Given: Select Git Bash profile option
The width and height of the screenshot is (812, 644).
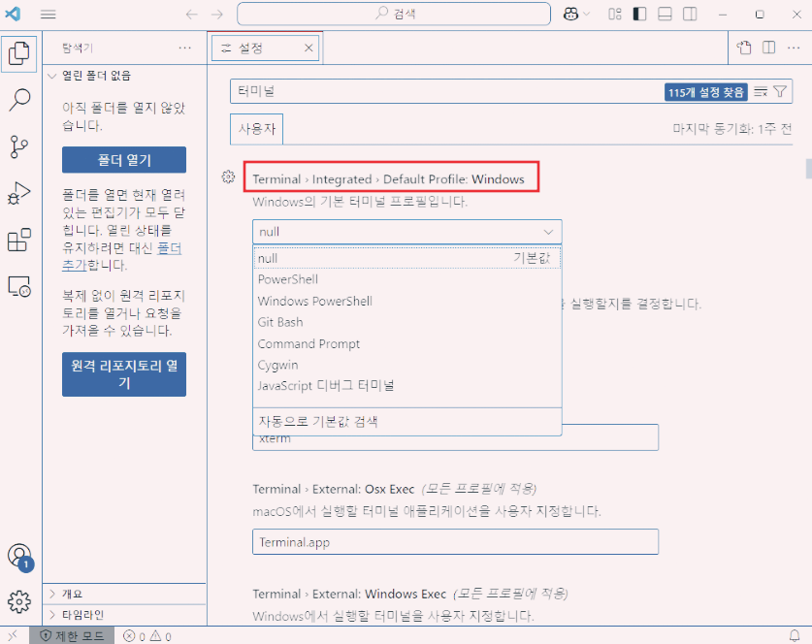Looking at the screenshot, I should pos(407,322).
